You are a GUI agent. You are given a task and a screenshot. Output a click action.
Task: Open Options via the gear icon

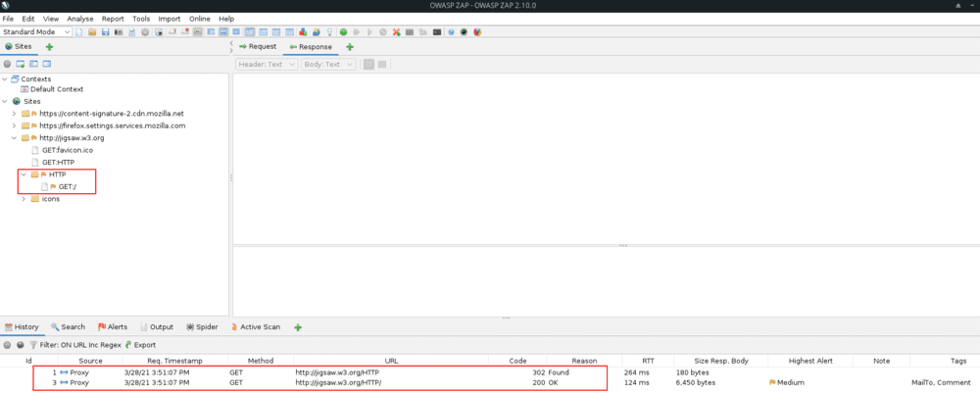click(x=145, y=32)
